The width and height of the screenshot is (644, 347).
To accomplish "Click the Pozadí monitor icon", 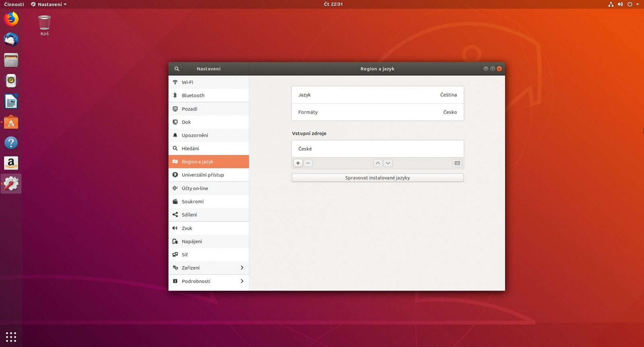I will (x=175, y=109).
